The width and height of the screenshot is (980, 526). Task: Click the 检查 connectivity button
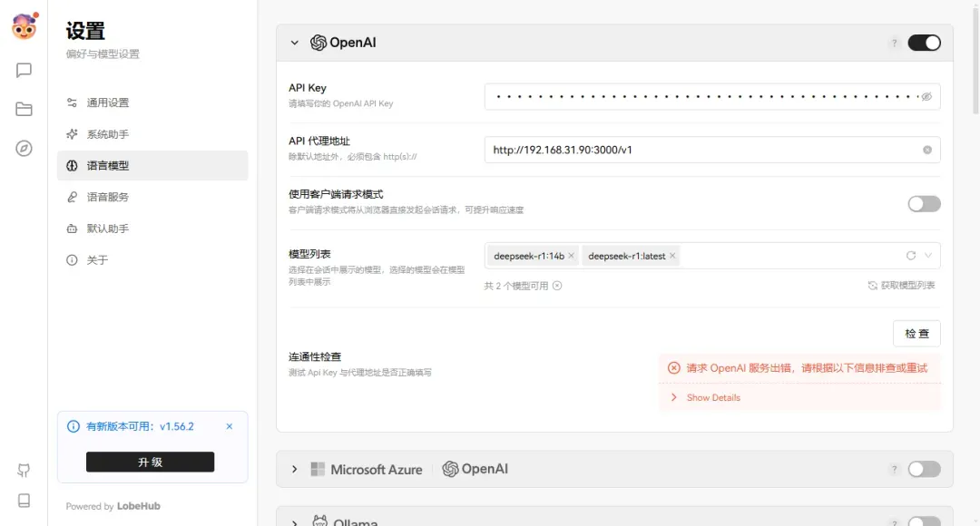[916, 333]
